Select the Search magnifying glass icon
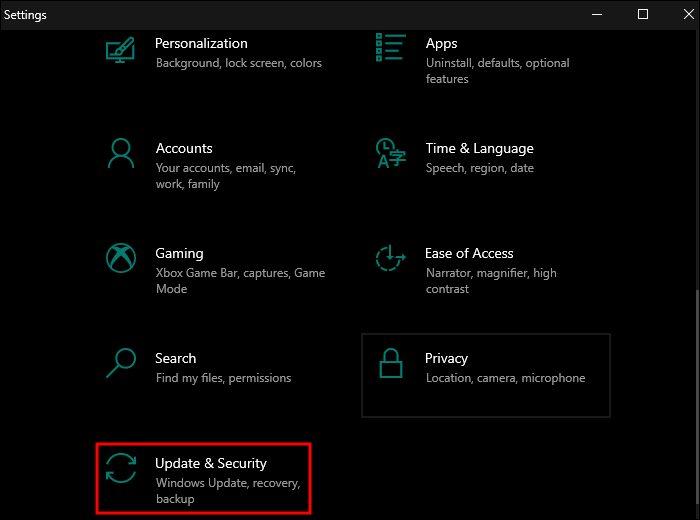 click(x=120, y=363)
